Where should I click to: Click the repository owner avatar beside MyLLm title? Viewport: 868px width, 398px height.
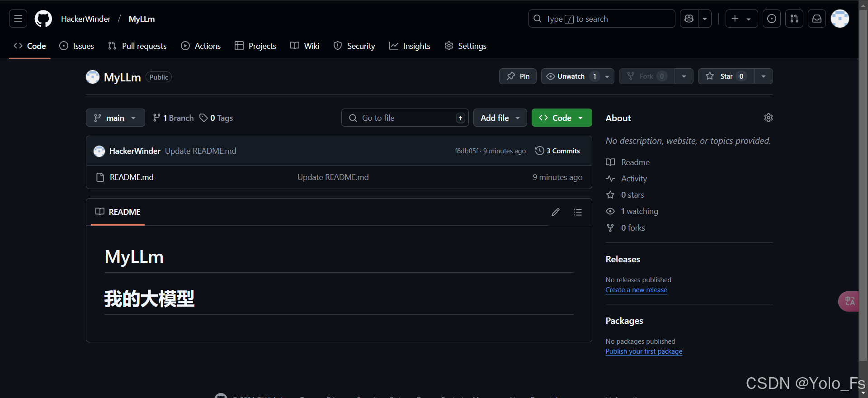(93, 77)
